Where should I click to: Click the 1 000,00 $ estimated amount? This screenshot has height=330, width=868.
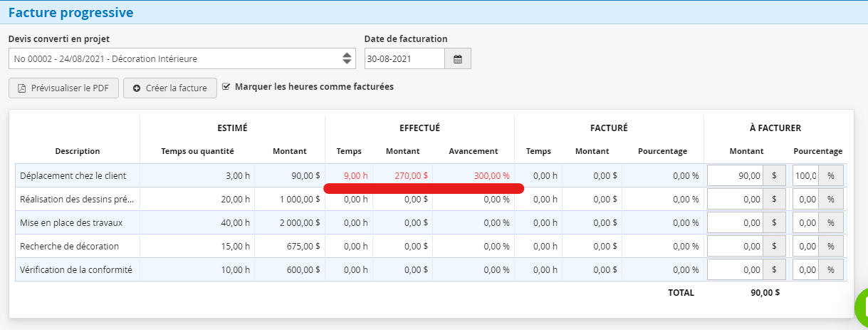tap(299, 200)
